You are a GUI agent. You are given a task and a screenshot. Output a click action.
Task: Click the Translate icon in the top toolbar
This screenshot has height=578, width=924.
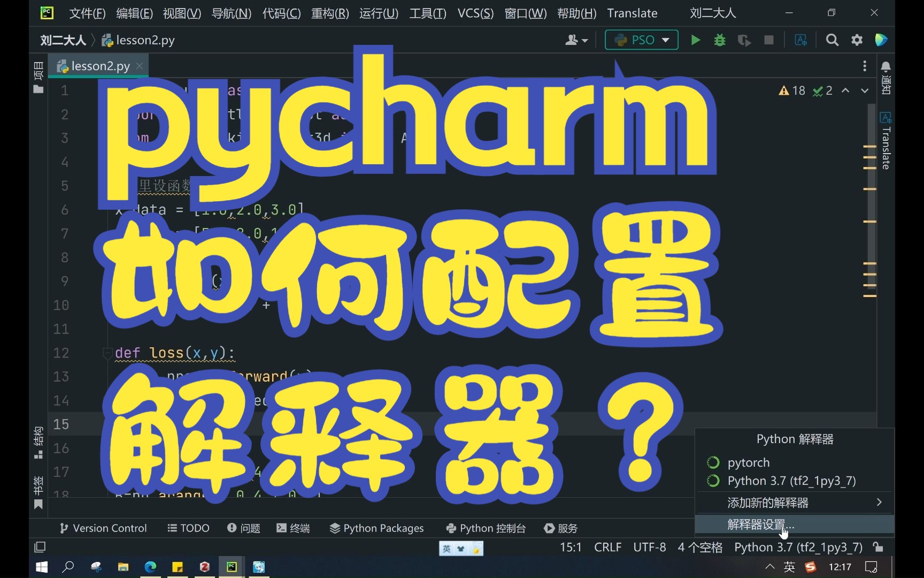tap(801, 40)
